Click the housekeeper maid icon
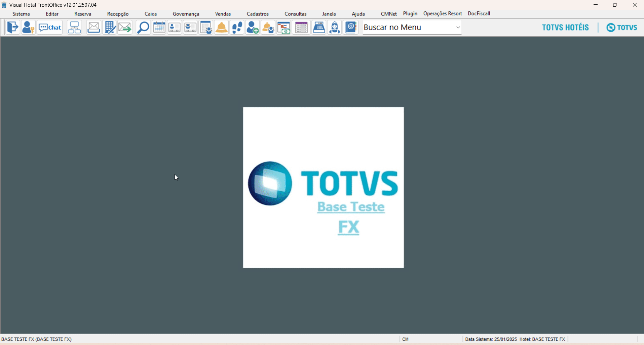Image resolution: width=644 pixels, height=345 pixels. [x=335, y=27]
